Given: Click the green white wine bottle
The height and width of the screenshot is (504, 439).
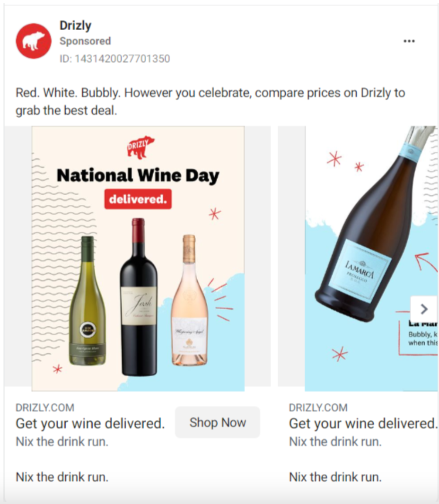Looking at the screenshot, I should click(x=88, y=301).
